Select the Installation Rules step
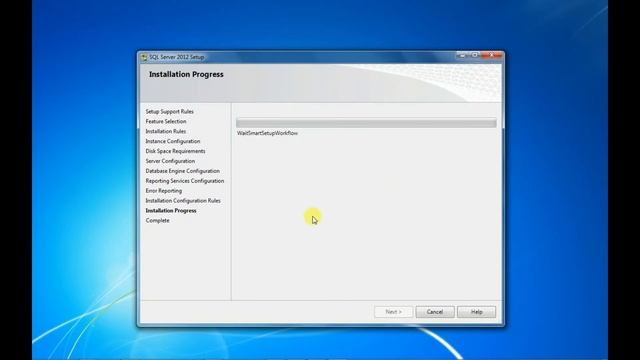 (x=166, y=131)
